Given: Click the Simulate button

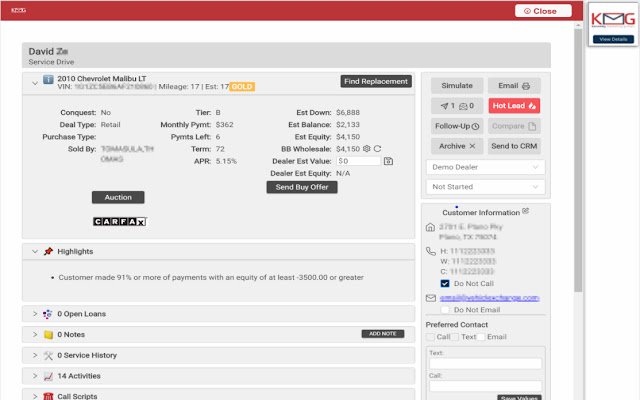Looking at the screenshot, I should [x=457, y=86].
